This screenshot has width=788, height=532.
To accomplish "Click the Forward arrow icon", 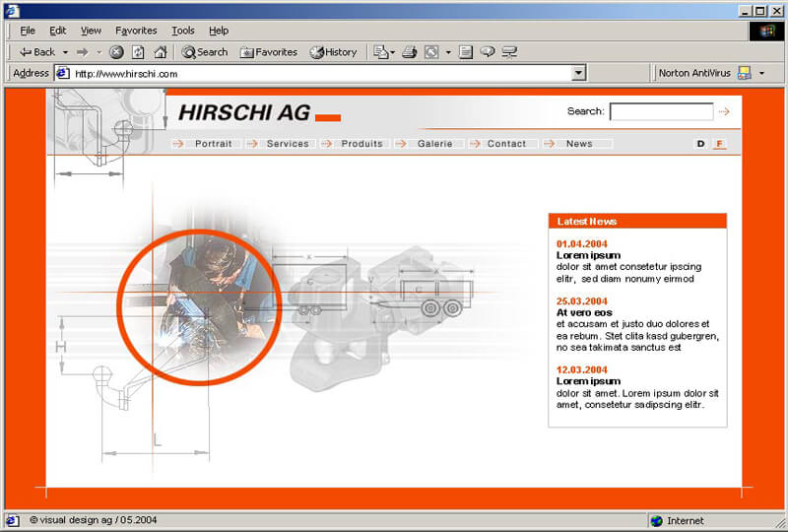I will (83, 52).
